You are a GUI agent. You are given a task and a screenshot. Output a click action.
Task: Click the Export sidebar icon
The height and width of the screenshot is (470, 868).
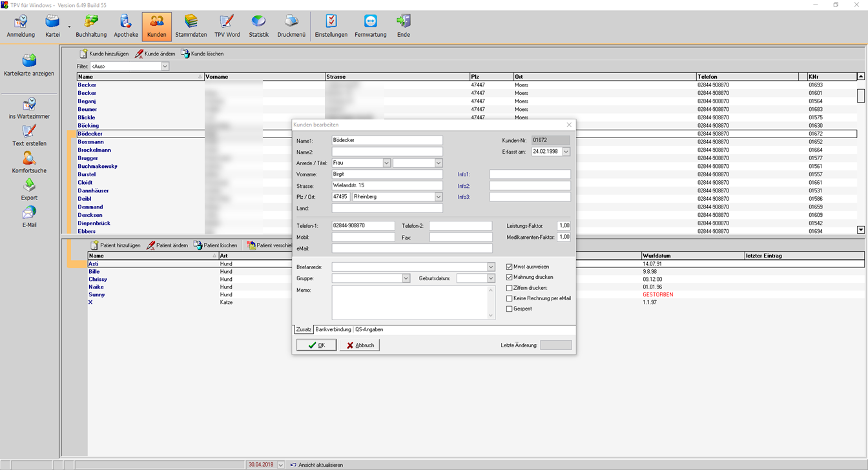tap(29, 189)
